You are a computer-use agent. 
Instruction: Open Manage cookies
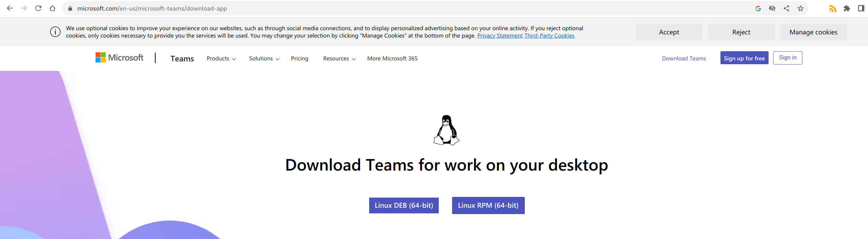tap(814, 32)
